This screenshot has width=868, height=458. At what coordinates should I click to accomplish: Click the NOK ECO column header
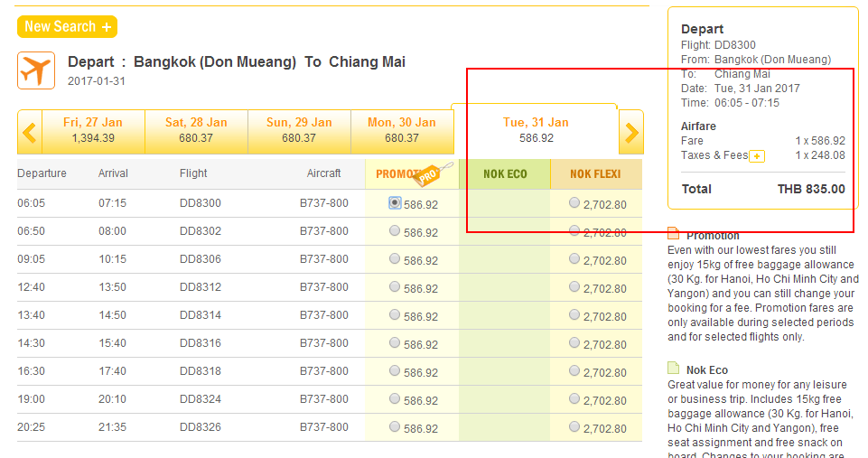[505, 174]
